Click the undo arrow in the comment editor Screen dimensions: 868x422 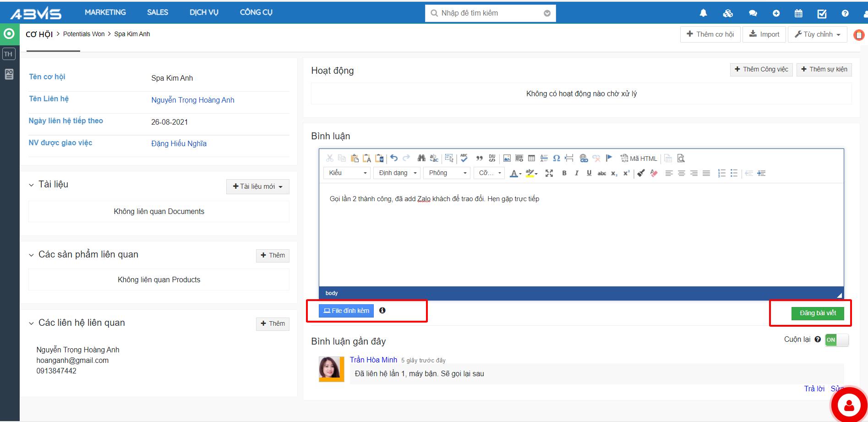394,158
